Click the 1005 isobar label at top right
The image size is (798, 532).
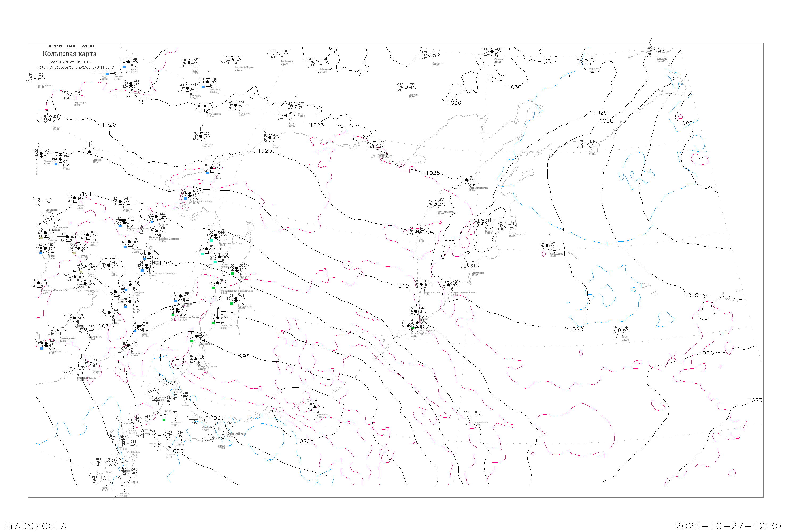(x=686, y=123)
